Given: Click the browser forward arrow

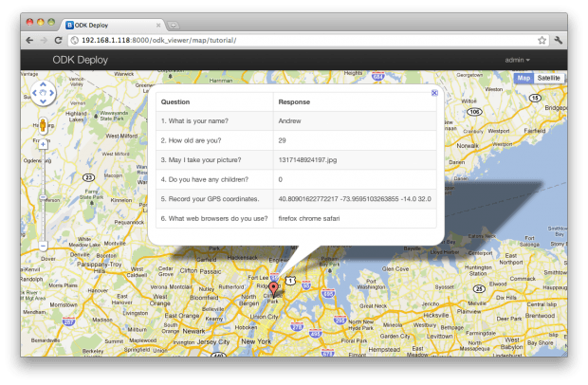Looking at the screenshot, I should click(44, 41).
